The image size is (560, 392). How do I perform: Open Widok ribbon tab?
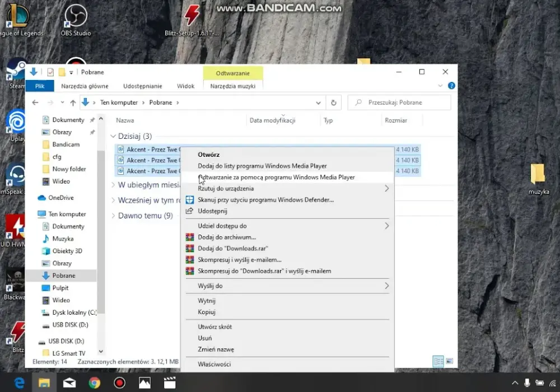(x=186, y=86)
